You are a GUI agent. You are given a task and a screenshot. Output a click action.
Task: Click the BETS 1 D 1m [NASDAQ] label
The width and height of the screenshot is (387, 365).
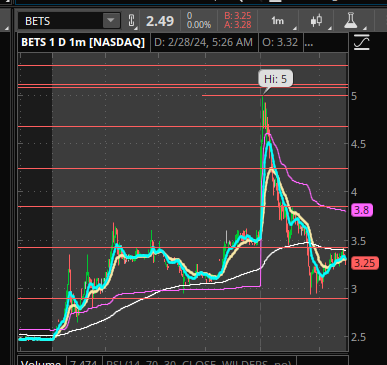(83, 42)
